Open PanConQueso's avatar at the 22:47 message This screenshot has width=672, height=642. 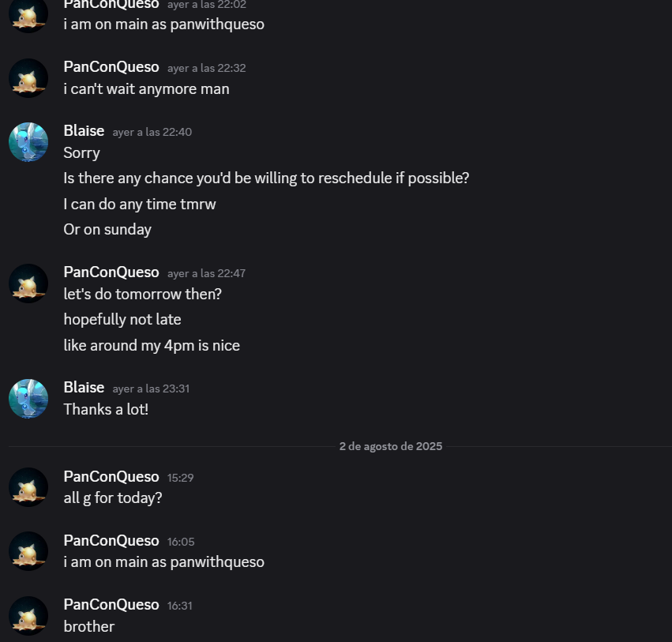[28, 283]
